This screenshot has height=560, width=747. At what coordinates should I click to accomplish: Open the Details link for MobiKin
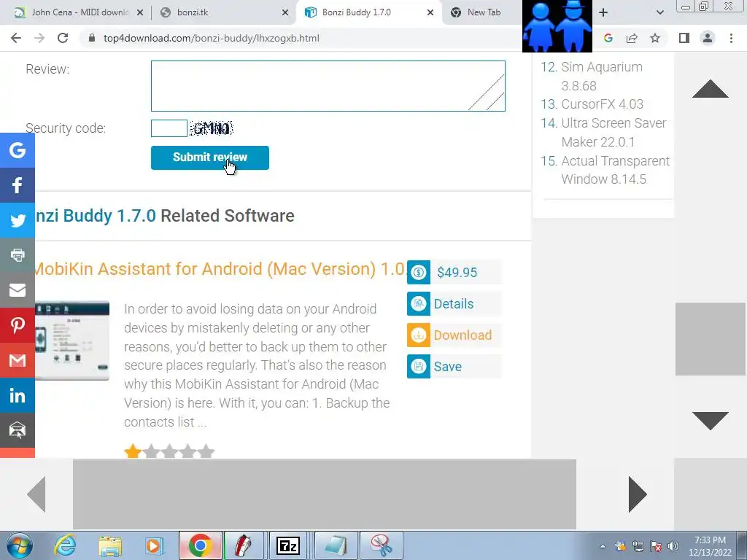(x=454, y=304)
